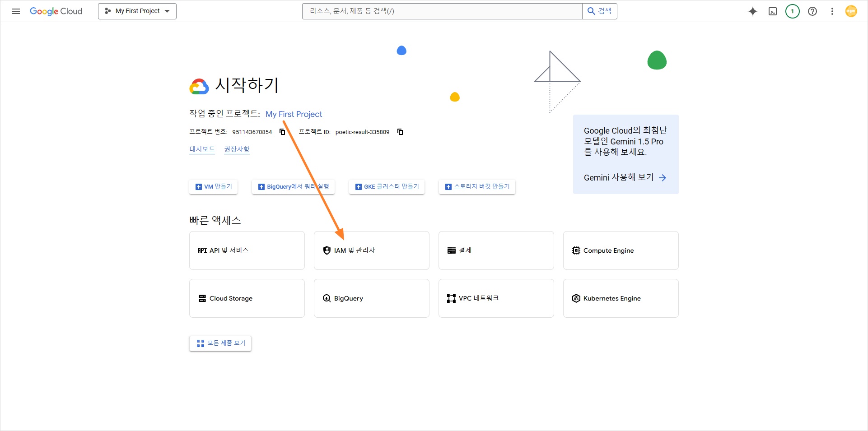Click the API icon in API 및 서비스
This screenshot has height=431, width=868.
(202, 250)
